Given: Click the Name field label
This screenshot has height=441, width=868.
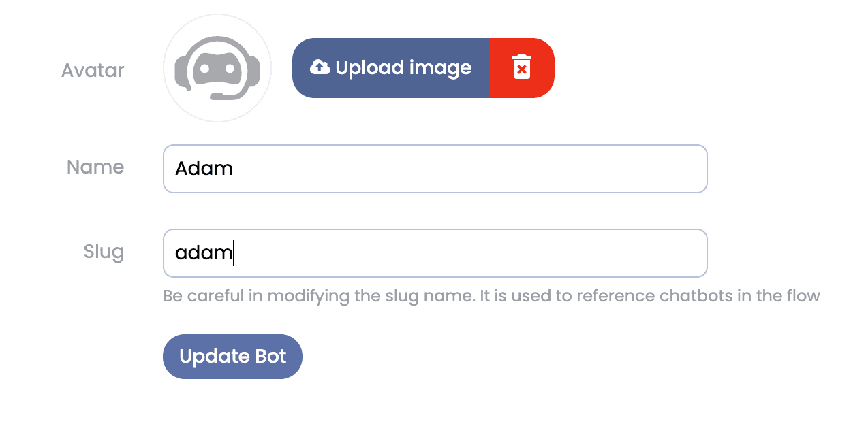Looking at the screenshot, I should coord(95,167).
